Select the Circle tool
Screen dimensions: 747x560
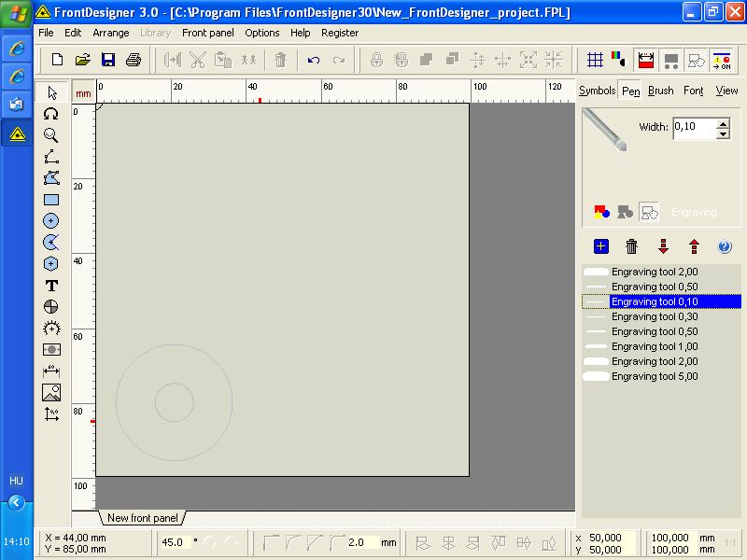click(51, 221)
